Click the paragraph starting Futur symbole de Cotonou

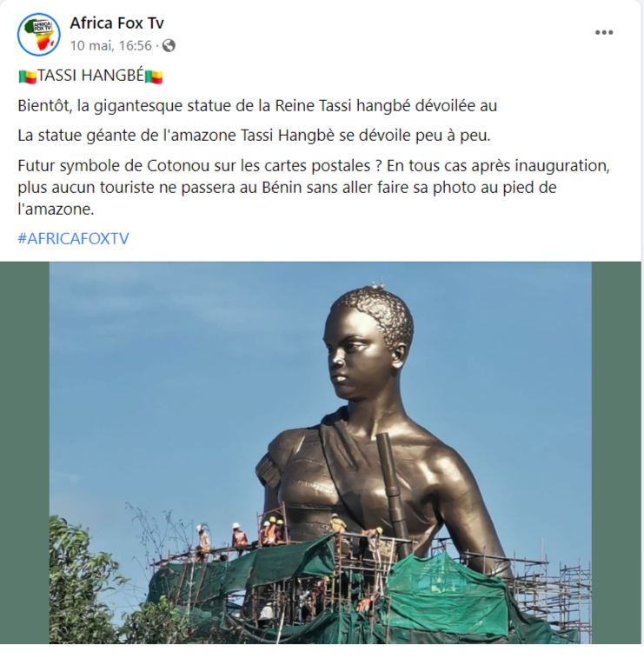(x=313, y=187)
